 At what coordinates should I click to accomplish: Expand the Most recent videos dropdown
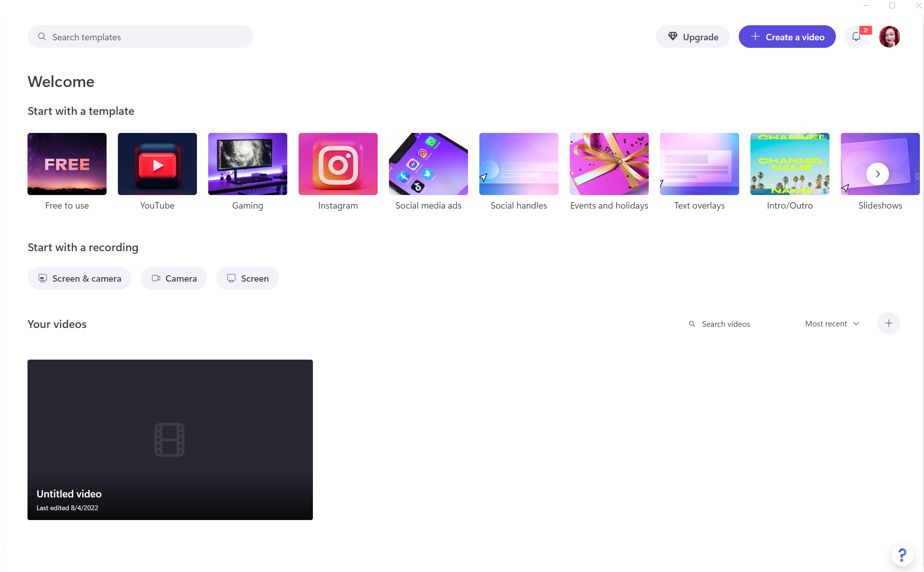tap(830, 323)
